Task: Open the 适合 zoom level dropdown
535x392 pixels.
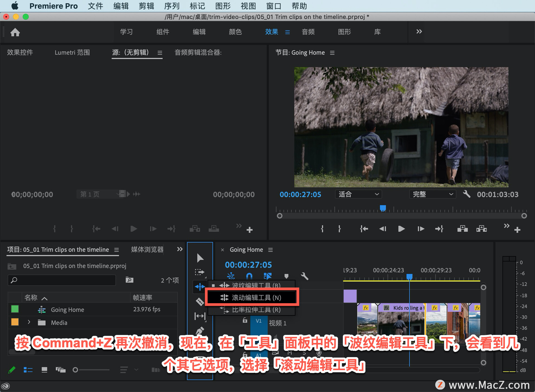Action: point(358,194)
